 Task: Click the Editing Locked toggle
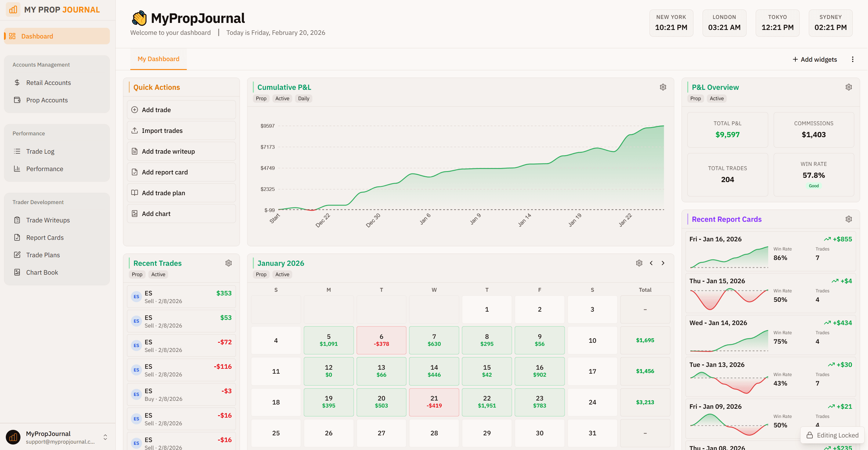pyautogui.click(x=832, y=435)
